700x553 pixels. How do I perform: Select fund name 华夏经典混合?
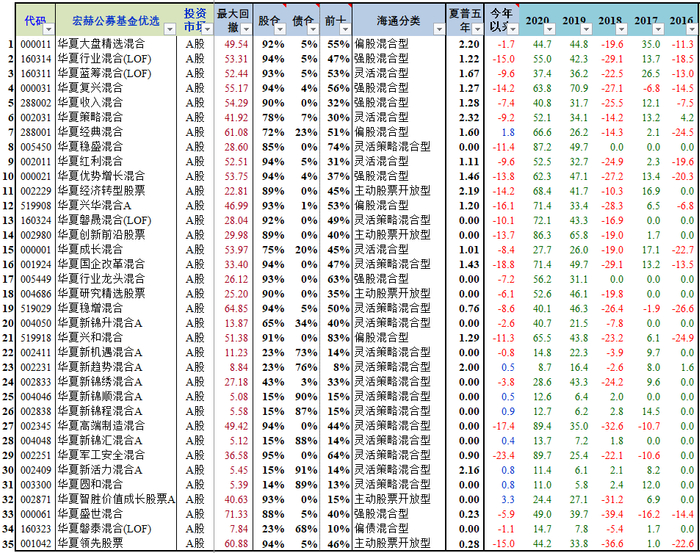(x=90, y=132)
